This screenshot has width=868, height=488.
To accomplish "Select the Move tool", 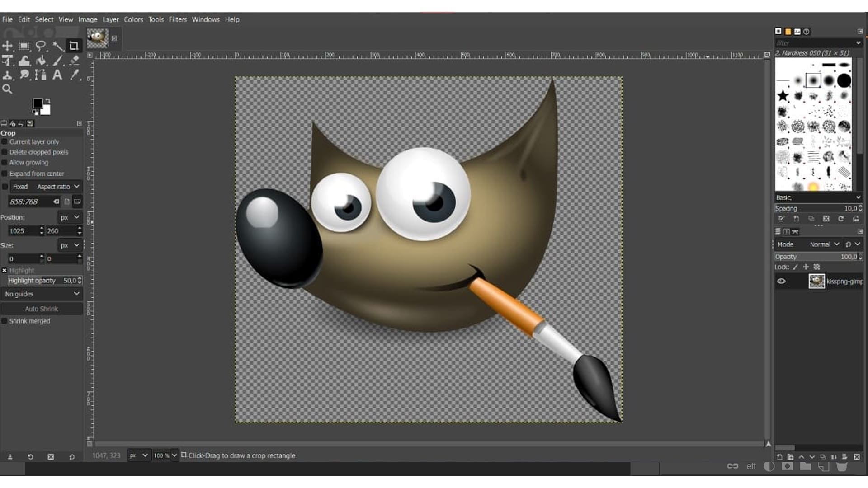I will click(8, 46).
